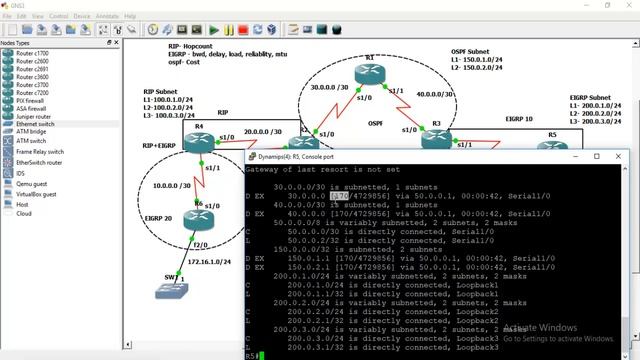Click the console window vertical scrollbar

(625, 262)
